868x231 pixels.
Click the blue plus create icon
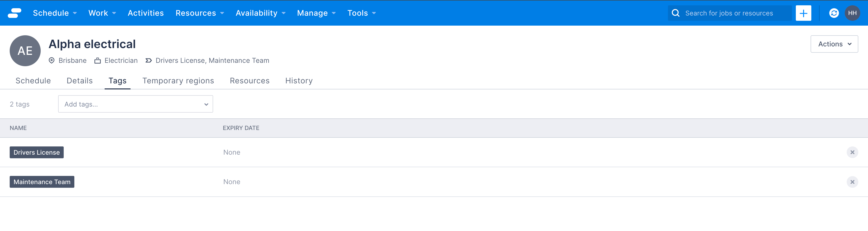click(x=803, y=13)
